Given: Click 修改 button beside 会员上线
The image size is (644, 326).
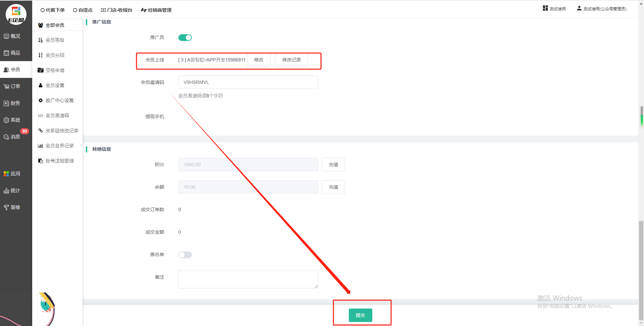Looking at the screenshot, I should pos(259,60).
